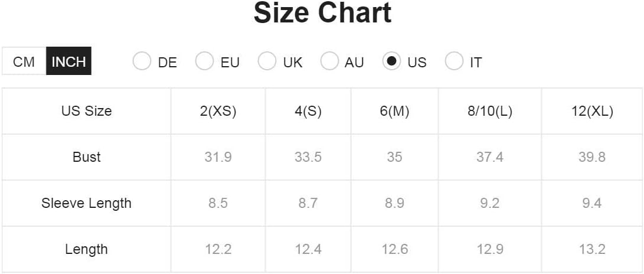Select AU sizing radio button
Viewport: 644px width, 274px height.
[329, 61]
